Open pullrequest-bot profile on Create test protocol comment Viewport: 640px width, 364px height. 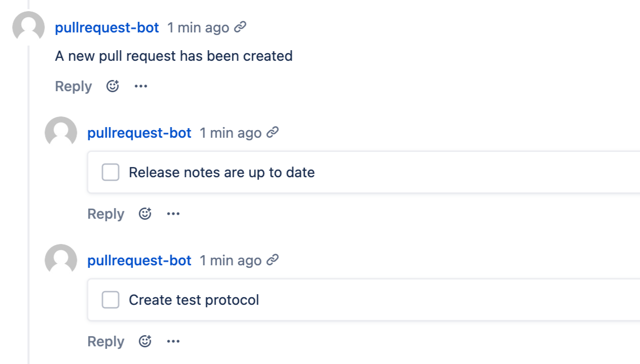(x=139, y=260)
